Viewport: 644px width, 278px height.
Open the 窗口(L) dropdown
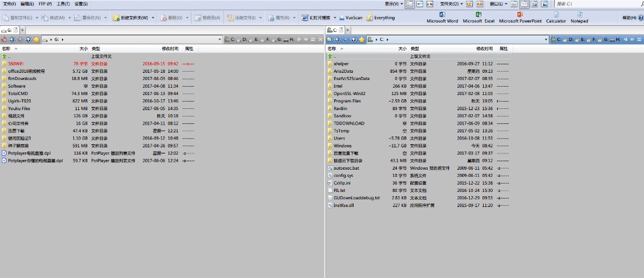(x=498, y=4)
